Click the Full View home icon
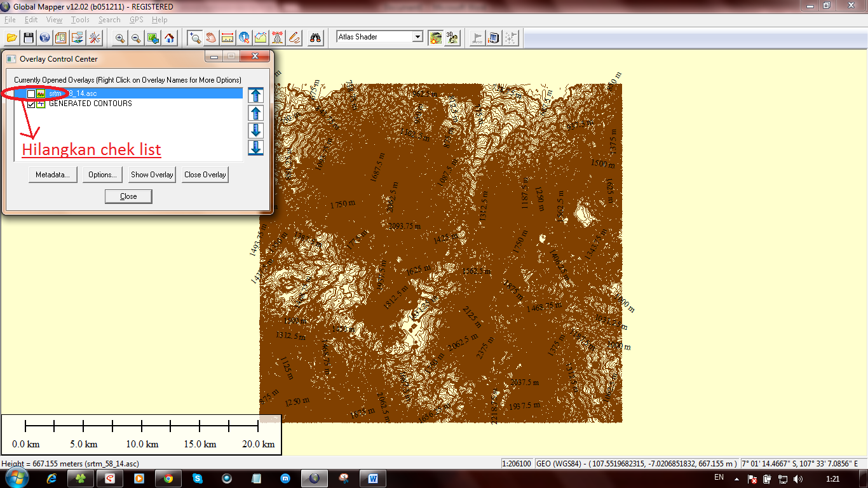This screenshot has width=868, height=488. click(170, 38)
